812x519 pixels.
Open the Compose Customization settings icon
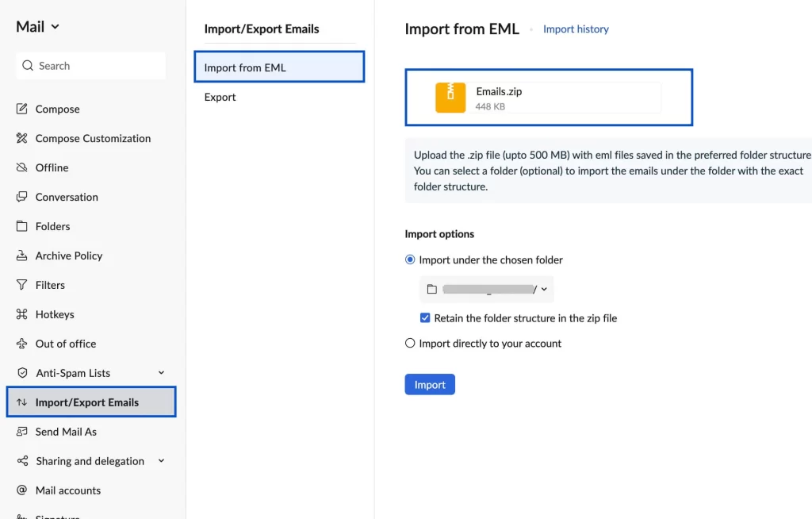coord(22,138)
